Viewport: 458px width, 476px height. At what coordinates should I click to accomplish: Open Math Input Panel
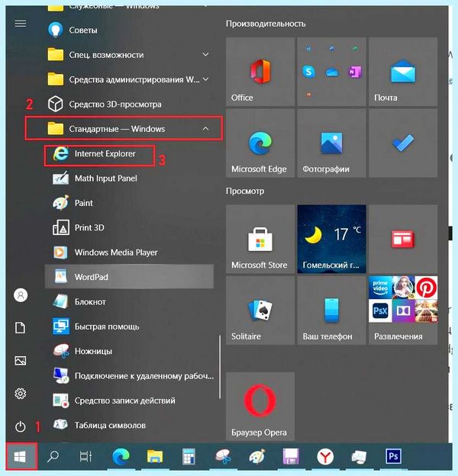pos(129,178)
